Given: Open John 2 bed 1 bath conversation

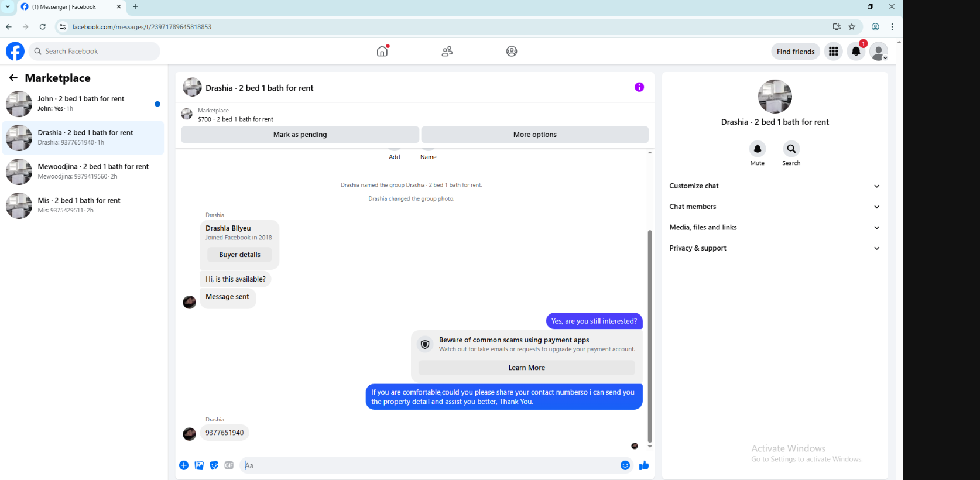Looking at the screenshot, I should click(x=84, y=104).
